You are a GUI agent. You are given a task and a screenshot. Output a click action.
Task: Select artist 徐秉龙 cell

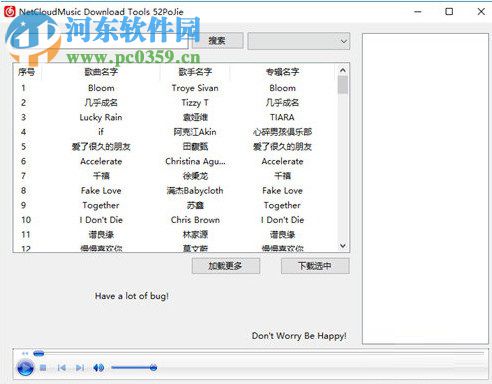coord(195,176)
